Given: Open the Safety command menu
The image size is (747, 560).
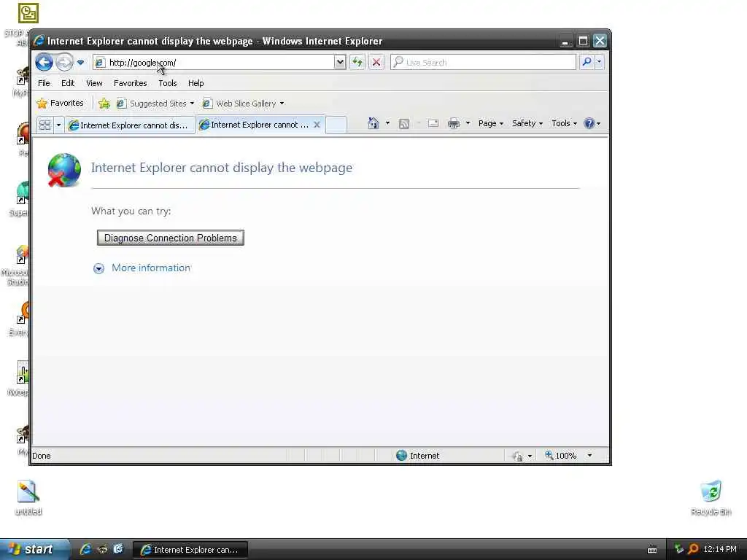Looking at the screenshot, I should pyautogui.click(x=527, y=123).
